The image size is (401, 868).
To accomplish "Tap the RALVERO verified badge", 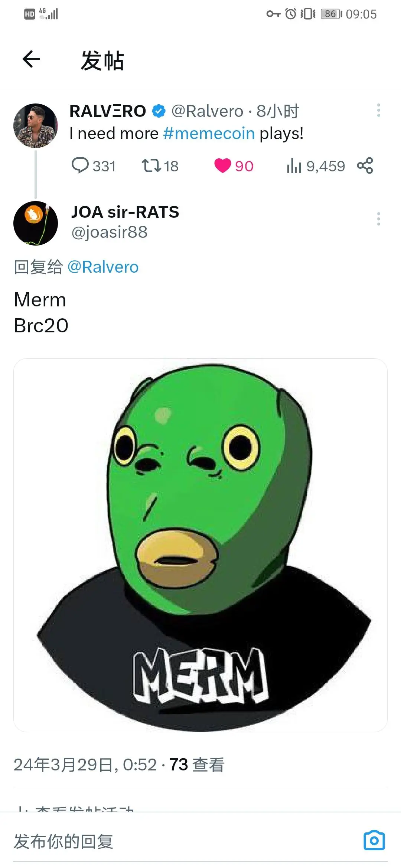I will click(159, 111).
